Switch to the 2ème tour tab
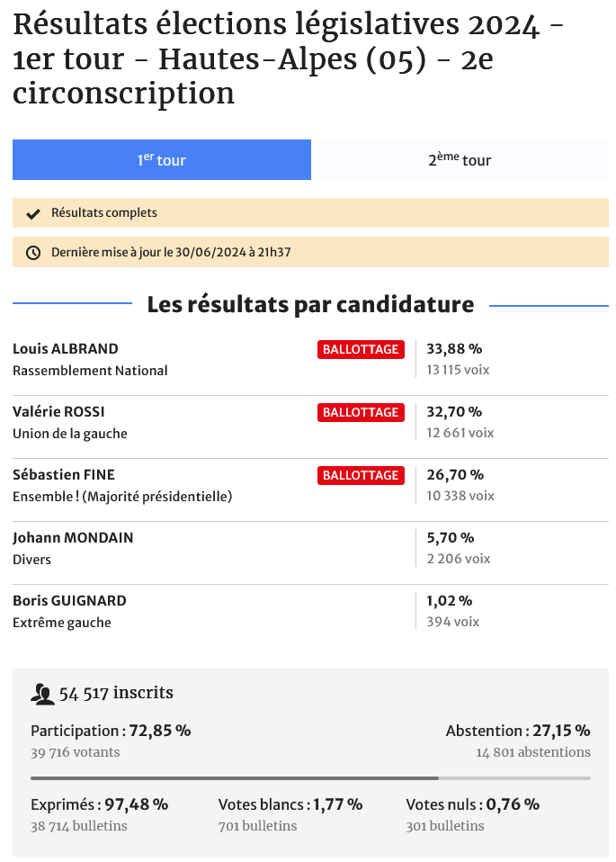This screenshot has height=862, width=616. tap(460, 160)
